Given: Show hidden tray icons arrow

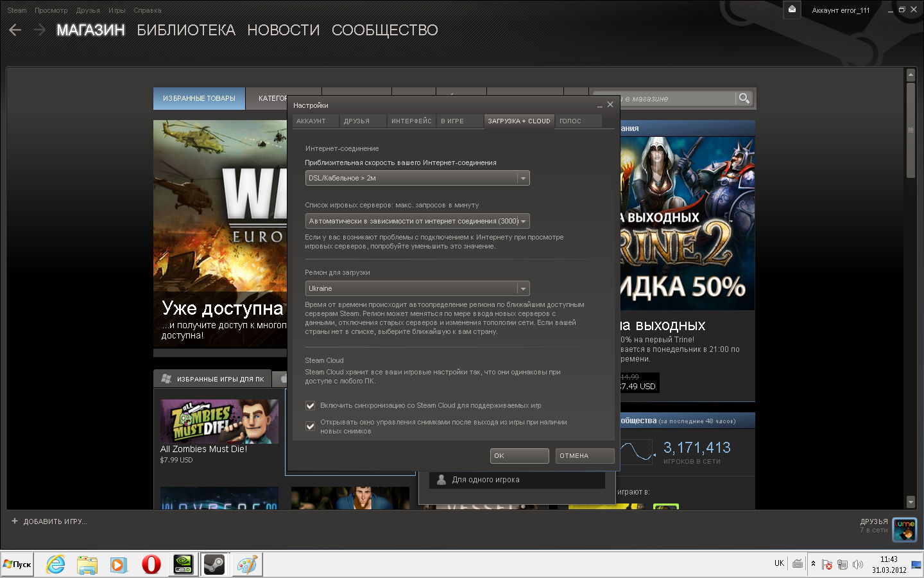Looking at the screenshot, I should point(813,564).
